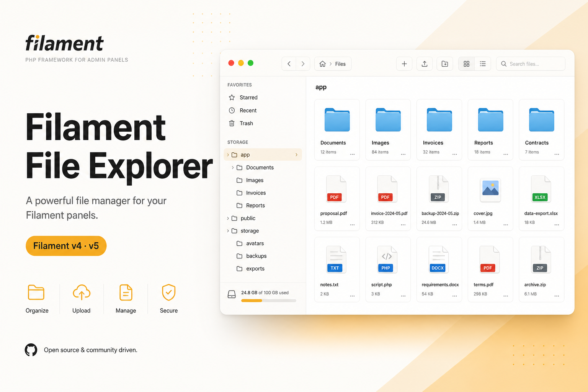Click the GitHub logo icon
588x392 pixels.
[x=31, y=350]
